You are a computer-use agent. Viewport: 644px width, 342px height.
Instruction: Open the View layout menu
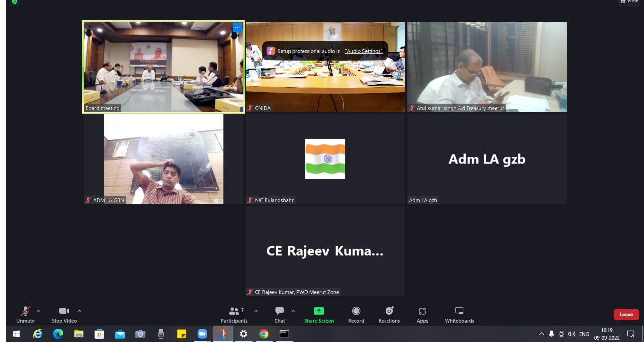click(x=629, y=1)
